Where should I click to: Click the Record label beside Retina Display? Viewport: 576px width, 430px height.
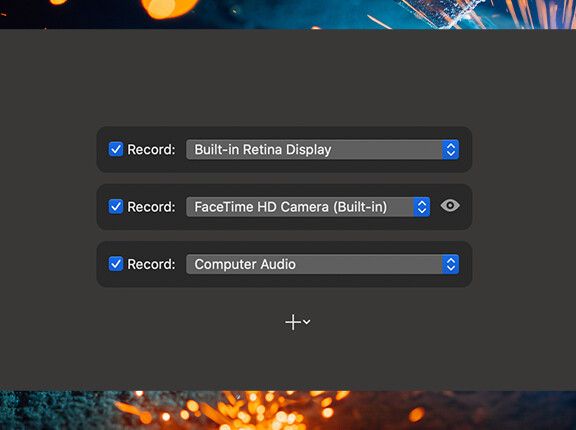151,150
